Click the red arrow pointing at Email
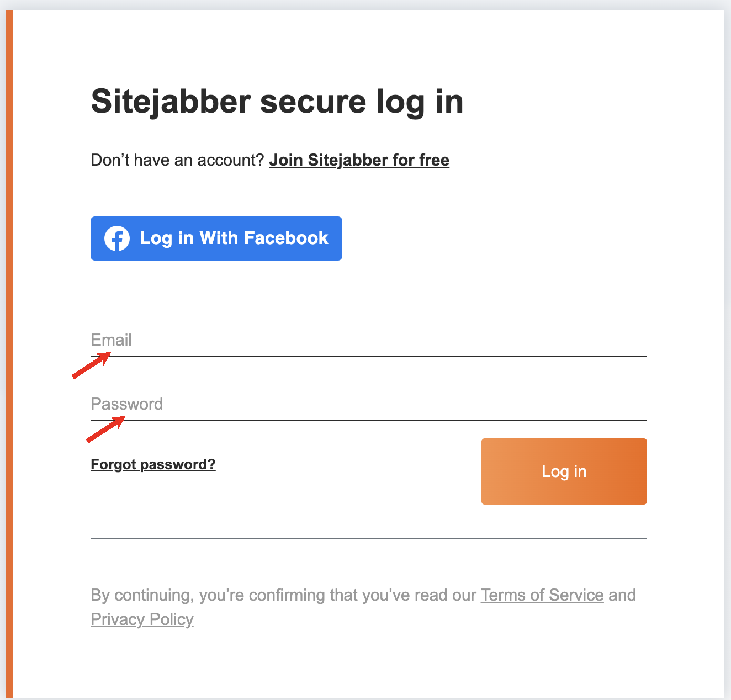731x700 pixels. [92, 365]
